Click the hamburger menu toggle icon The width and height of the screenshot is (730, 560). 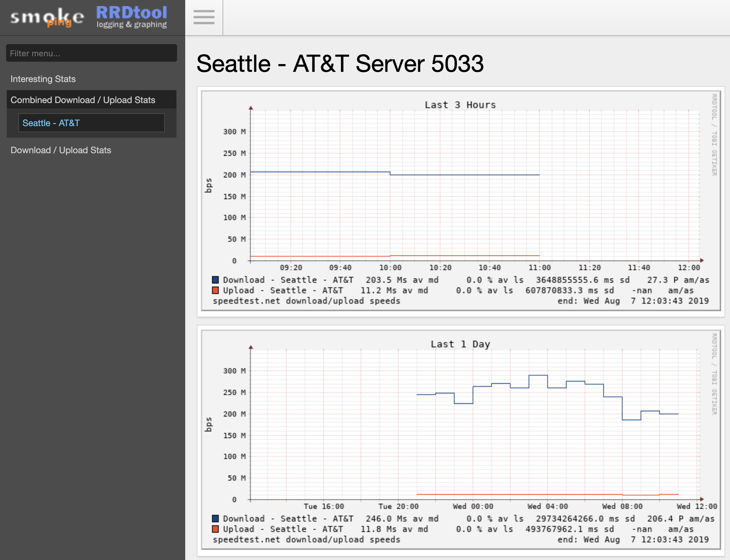click(x=204, y=17)
